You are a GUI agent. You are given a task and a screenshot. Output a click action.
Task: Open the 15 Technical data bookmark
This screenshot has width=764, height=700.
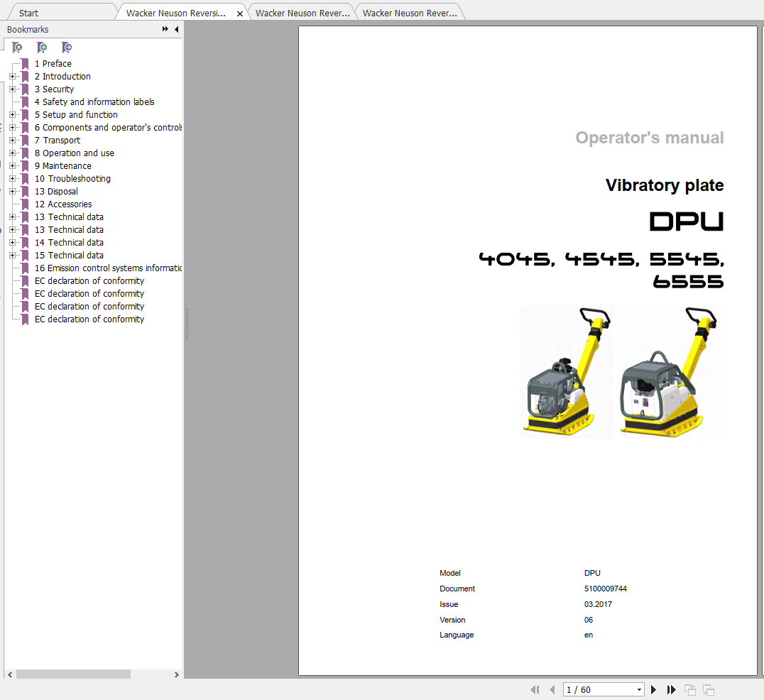pyautogui.click(x=69, y=256)
